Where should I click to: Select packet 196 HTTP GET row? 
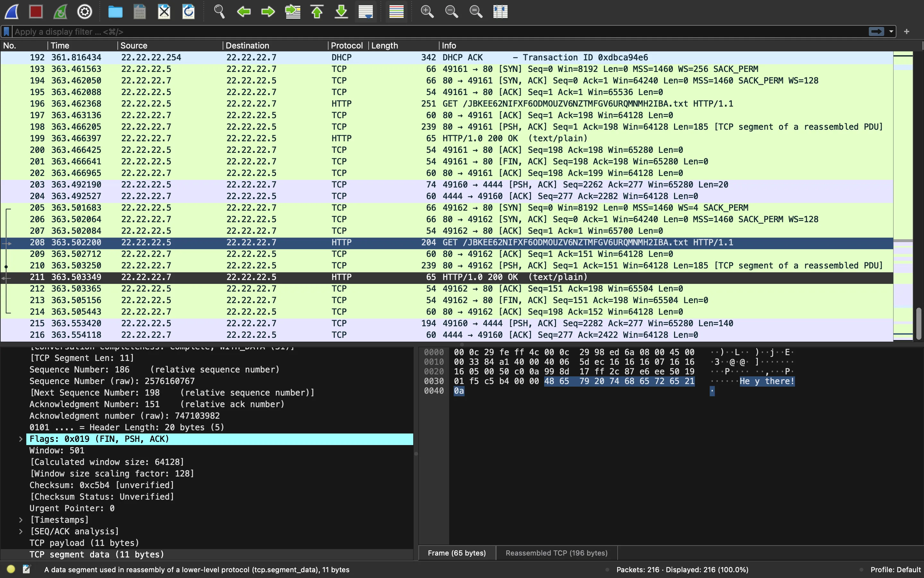coord(447,104)
